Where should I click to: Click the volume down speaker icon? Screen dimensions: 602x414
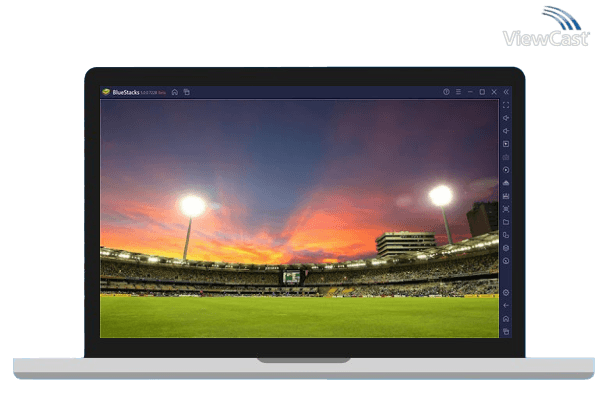click(506, 131)
